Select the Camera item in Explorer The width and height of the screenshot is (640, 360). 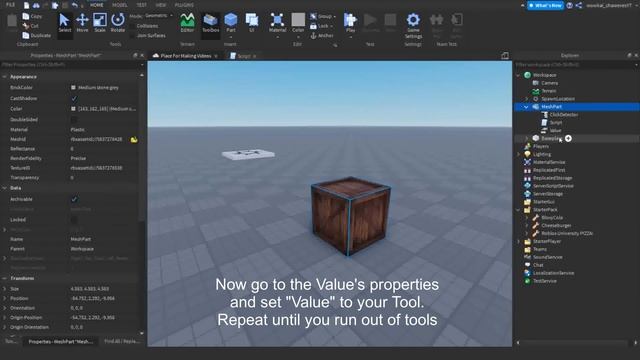pos(549,83)
